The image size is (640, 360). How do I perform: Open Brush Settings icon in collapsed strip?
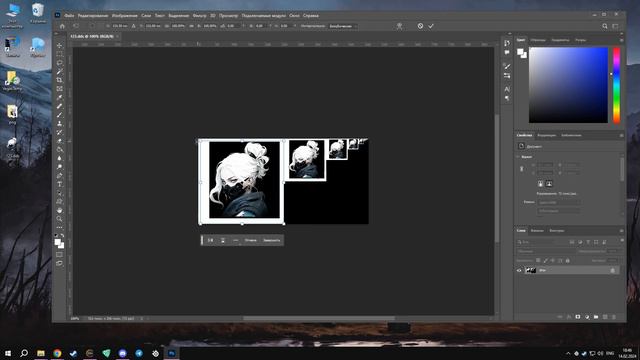click(507, 66)
